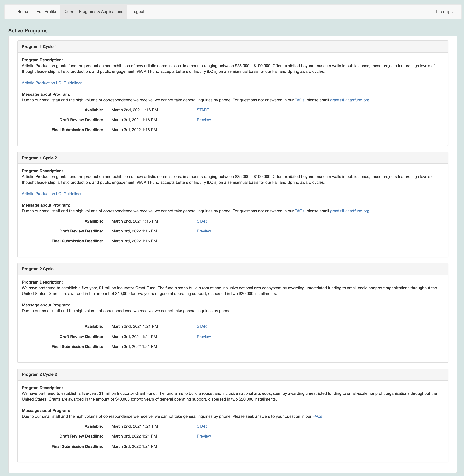The image size is (464, 476).
Task: Open Artistic Production LOI Guidelines in Program 1 Cycle 2
Action: click(x=52, y=194)
